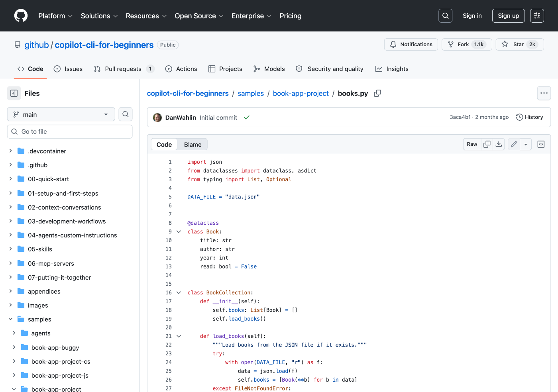Image resolution: width=558 pixels, height=392 pixels.
Task: Expand the 06-mcp-servers folder chevron
Action: click(x=11, y=263)
